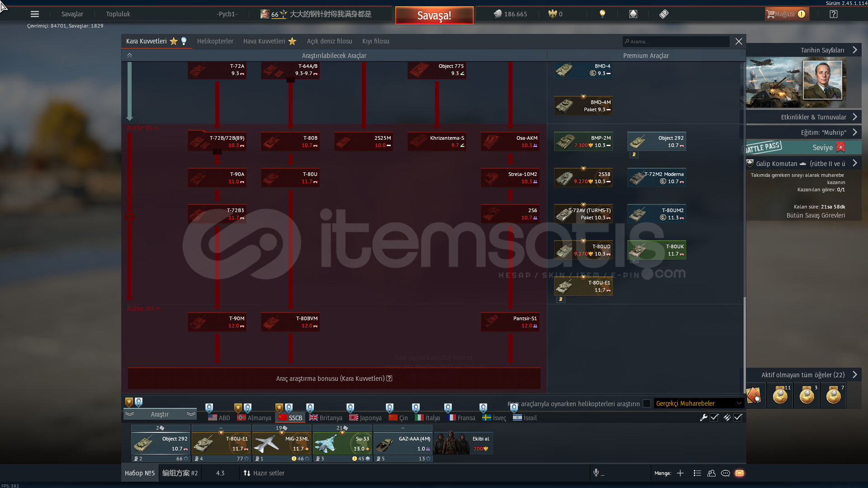
Task: Open the orange mail envelope icon
Action: (740, 473)
